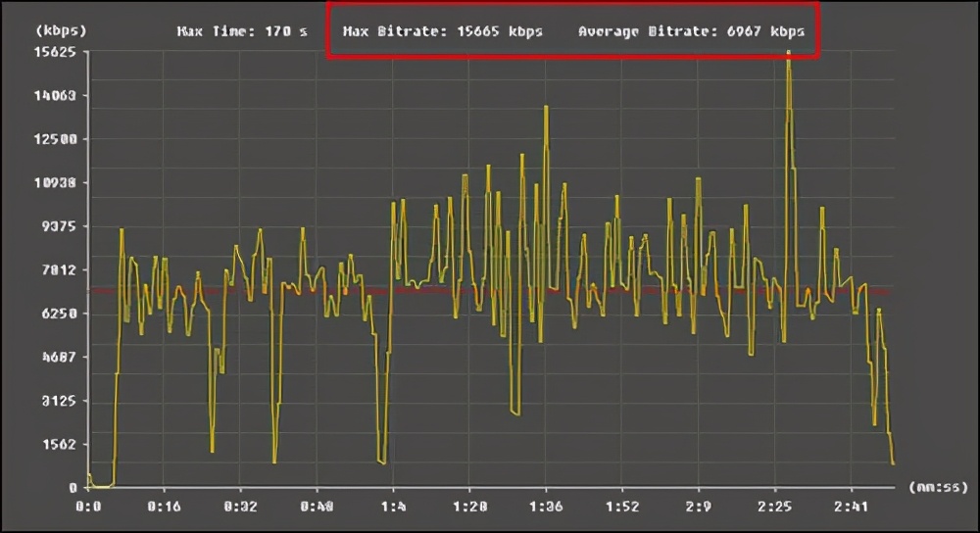Click the 10938 y-axis value
The image size is (980, 533).
coord(55,183)
